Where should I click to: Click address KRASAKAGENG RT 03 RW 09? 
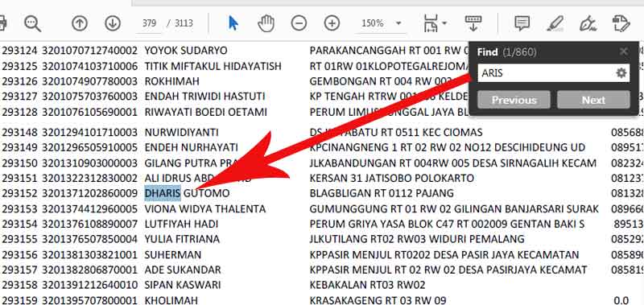pos(378,300)
